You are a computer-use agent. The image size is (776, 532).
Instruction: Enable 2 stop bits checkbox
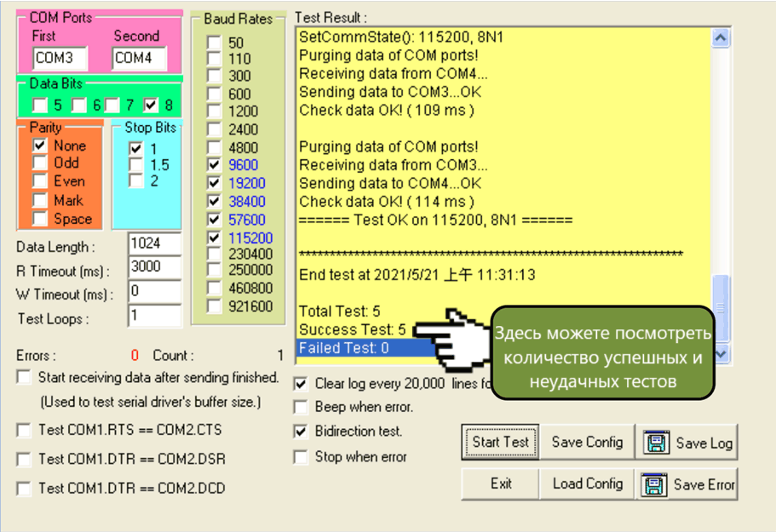point(136,180)
